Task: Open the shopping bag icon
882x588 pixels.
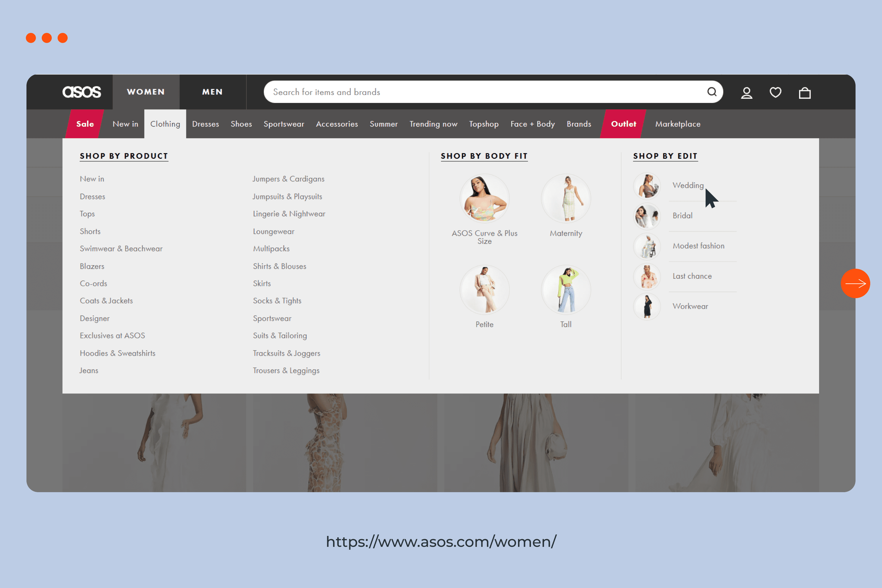Action: point(805,93)
